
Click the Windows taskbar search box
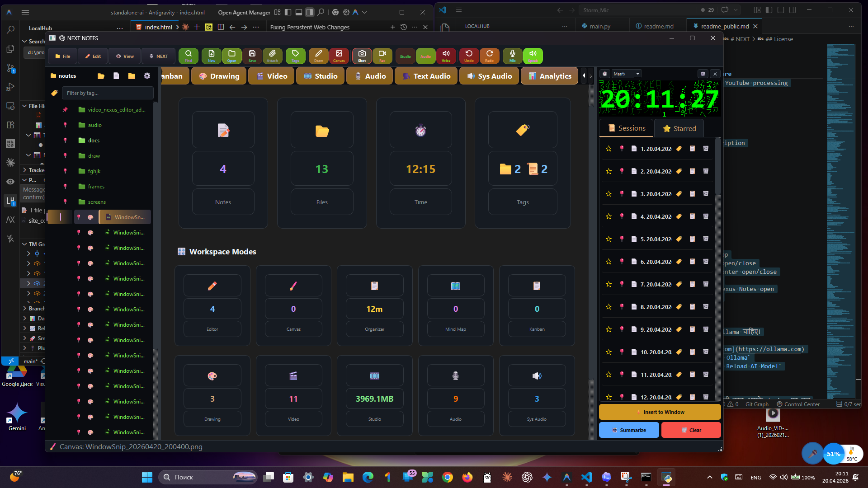tap(208, 477)
